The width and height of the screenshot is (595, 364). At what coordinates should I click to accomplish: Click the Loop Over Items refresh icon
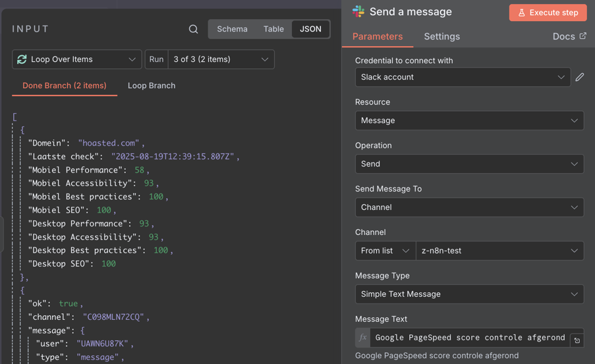click(22, 59)
